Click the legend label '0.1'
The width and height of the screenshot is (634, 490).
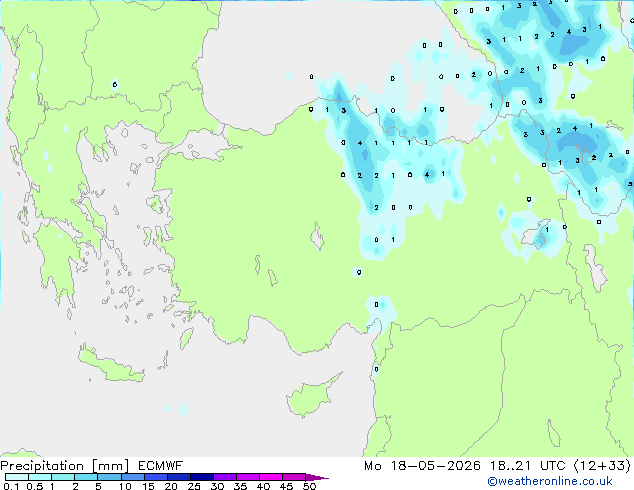(x=11, y=486)
